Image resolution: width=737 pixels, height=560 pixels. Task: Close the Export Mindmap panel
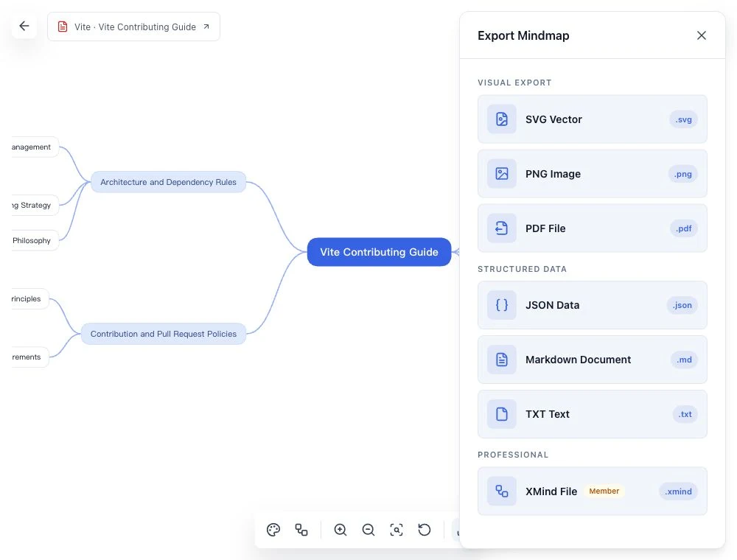[x=702, y=35]
